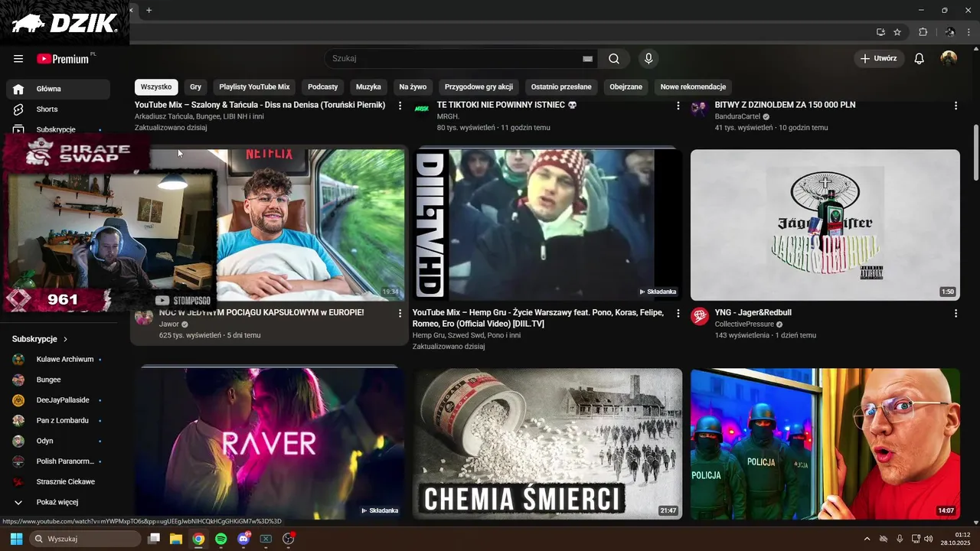Image resolution: width=980 pixels, height=551 pixels.
Task: Open options for Szalony & Tańcula mix
Action: pos(400,106)
